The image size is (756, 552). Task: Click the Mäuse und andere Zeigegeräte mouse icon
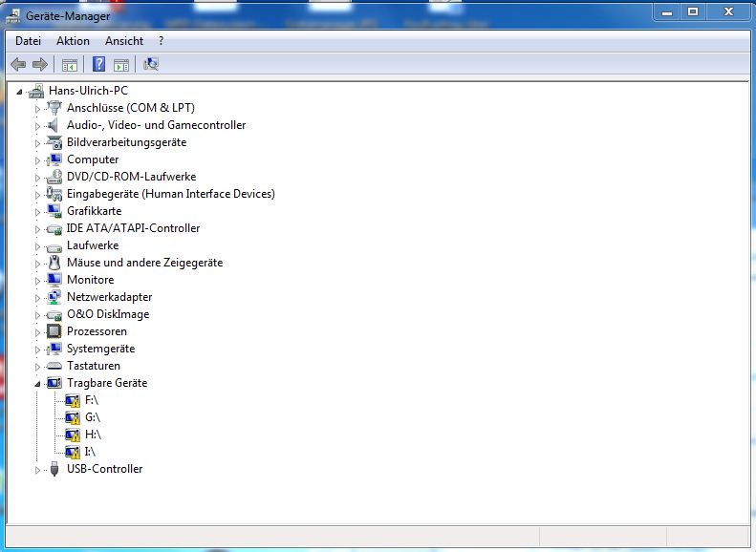(x=54, y=263)
